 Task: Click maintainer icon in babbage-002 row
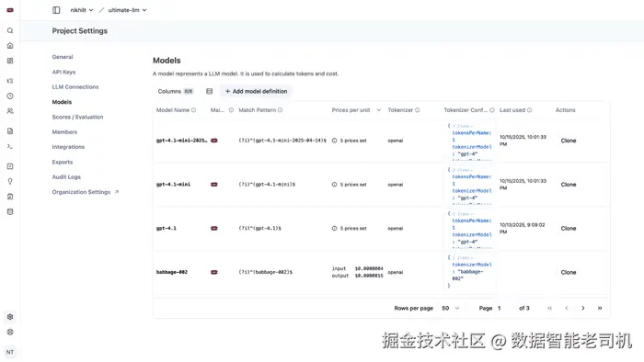[214, 272]
